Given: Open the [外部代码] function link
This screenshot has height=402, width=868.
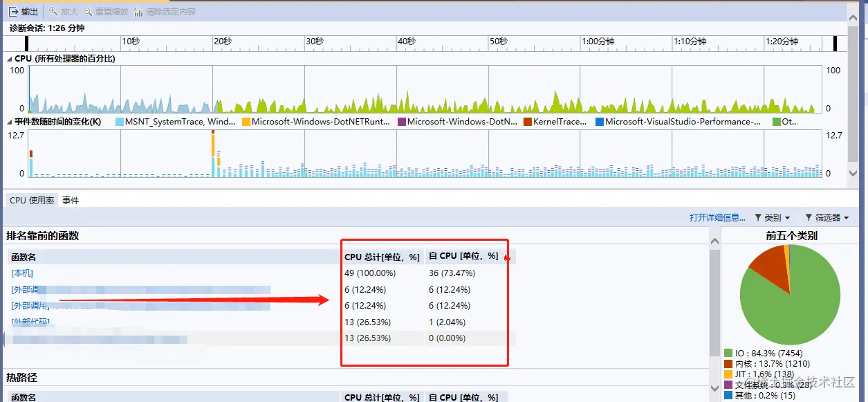Looking at the screenshot, I should (30, 322).
